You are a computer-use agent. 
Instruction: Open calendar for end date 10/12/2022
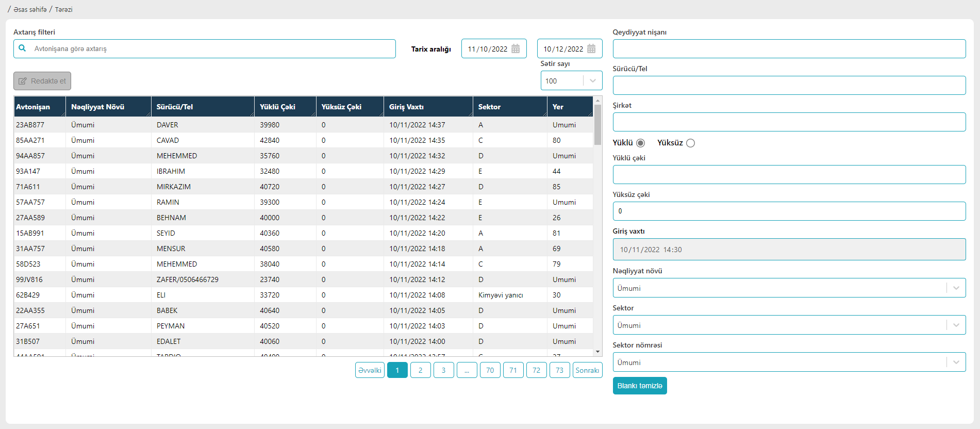pyautogui.click(x=591, y=49)
